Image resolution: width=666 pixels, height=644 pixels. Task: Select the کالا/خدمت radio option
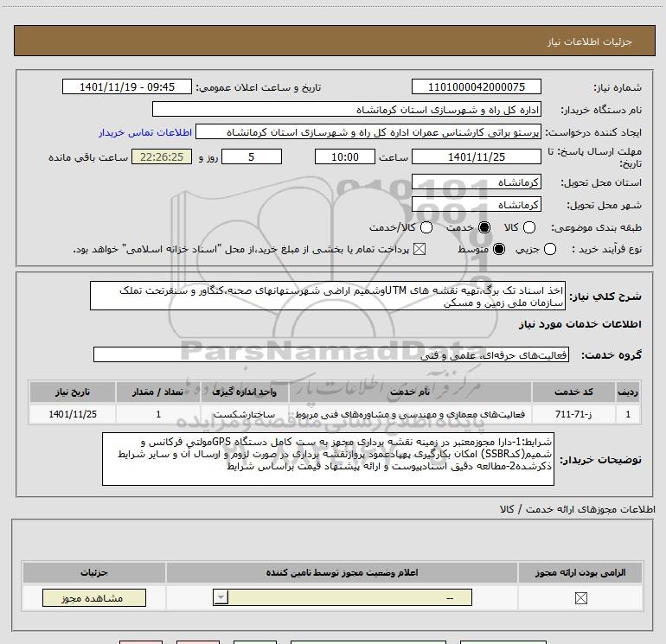pos(426,227)
